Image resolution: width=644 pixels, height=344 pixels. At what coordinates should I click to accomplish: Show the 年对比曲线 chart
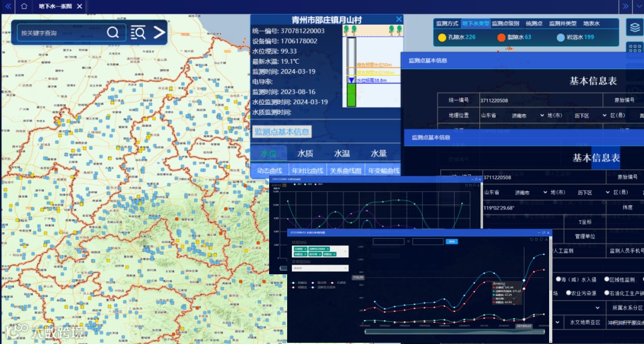click(307, 171)
